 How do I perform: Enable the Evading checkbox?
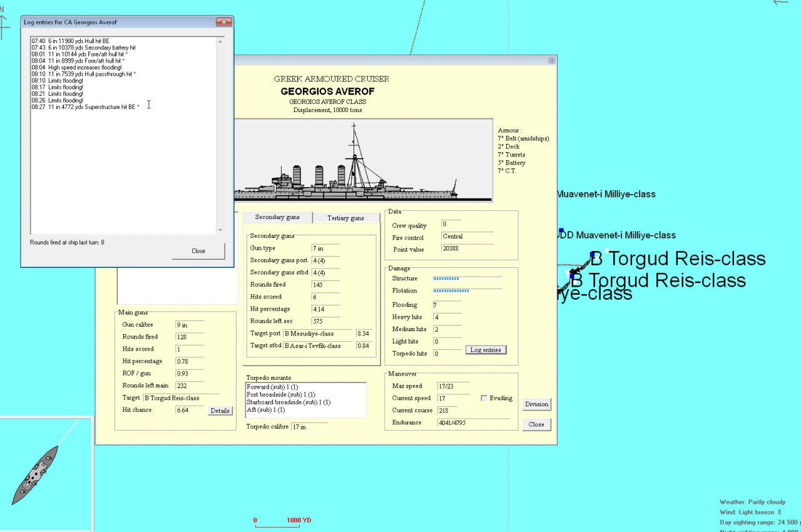(x=484, y=398)
